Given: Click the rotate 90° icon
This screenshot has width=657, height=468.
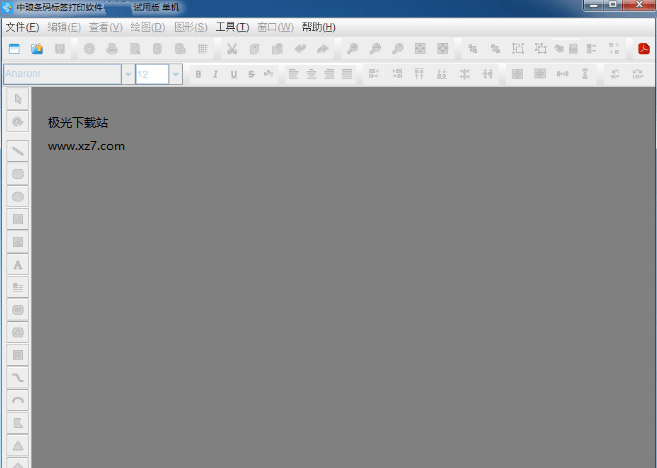Looking at the screenshot, I should point(615,74).
